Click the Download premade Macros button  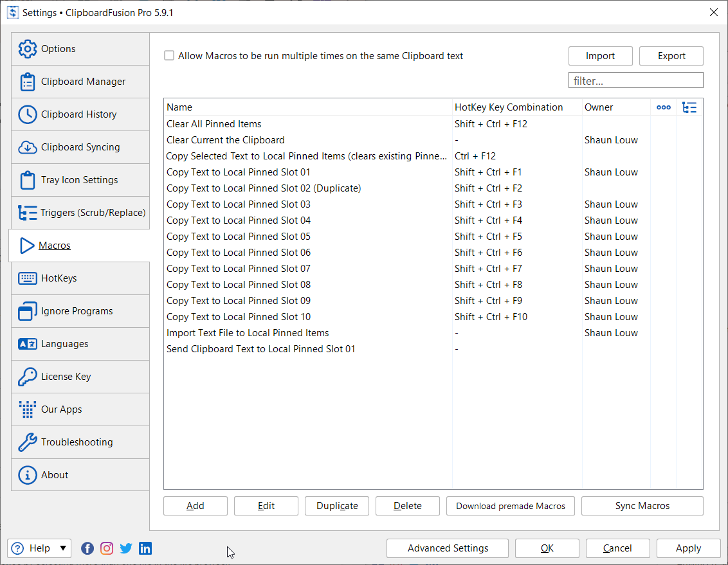pos(511,506)
